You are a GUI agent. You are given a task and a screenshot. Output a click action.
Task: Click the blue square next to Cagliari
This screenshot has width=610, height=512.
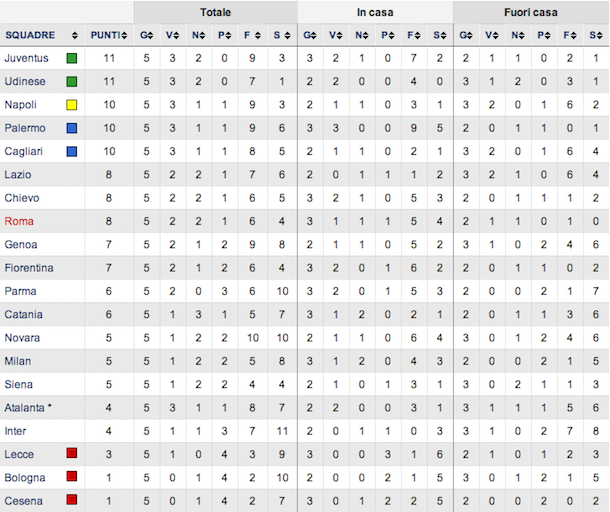72,151
